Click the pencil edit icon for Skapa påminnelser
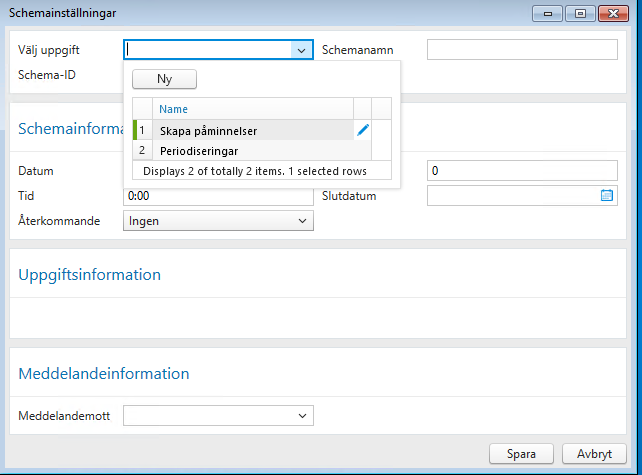This screenshot has height=475, width=642. 363,130
